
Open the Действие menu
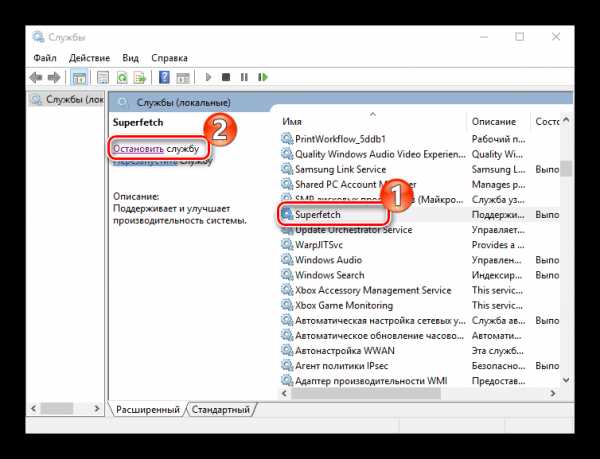[x=89, y=58]
